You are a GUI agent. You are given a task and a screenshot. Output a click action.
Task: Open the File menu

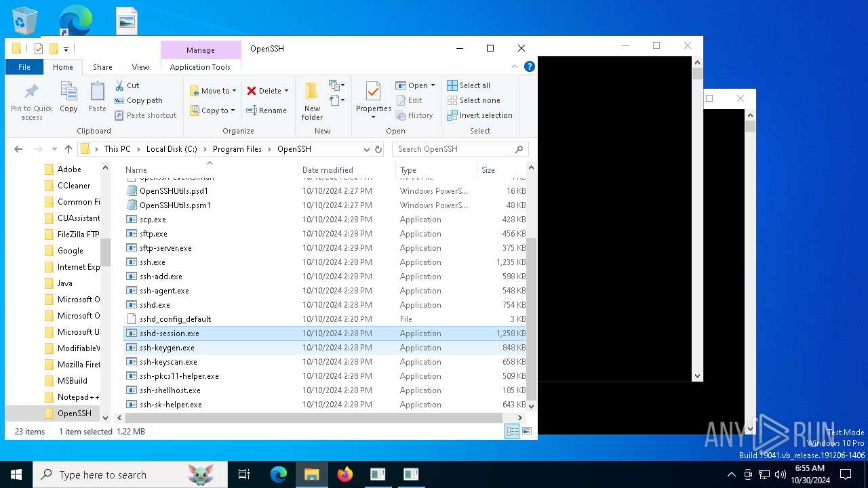click(24, 67)
